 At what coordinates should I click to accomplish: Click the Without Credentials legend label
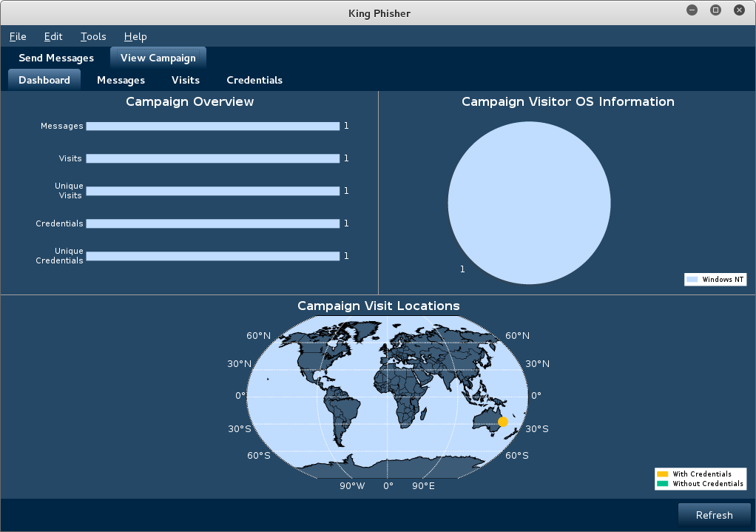(x=708, y=484)
